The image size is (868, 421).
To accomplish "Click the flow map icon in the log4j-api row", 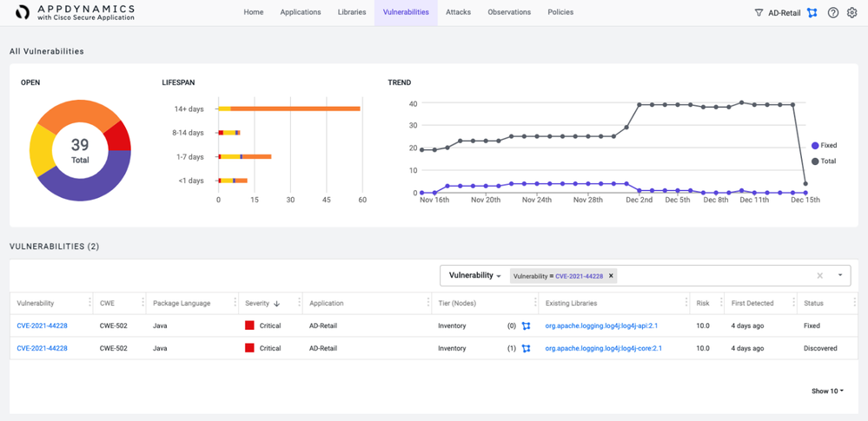I will [526, 326].
